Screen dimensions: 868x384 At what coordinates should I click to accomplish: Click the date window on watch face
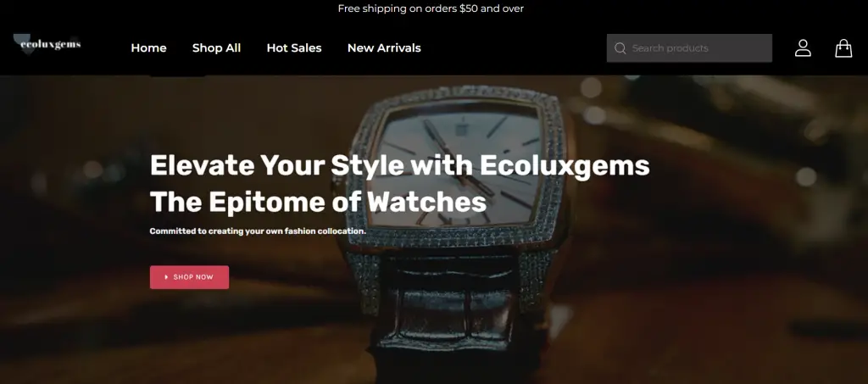(x=462, y=129)
